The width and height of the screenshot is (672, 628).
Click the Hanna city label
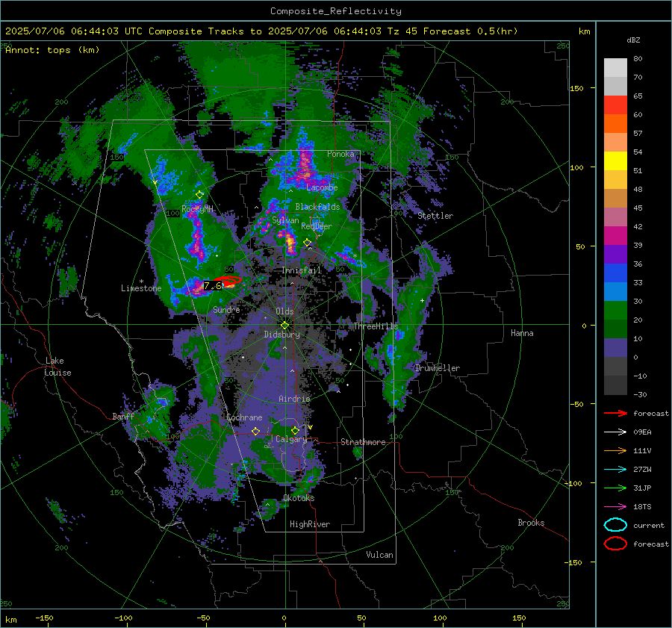point(522,333)
